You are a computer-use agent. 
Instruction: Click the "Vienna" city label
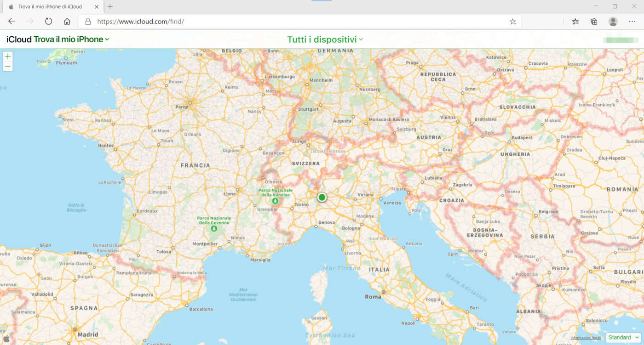pos(448,117)
